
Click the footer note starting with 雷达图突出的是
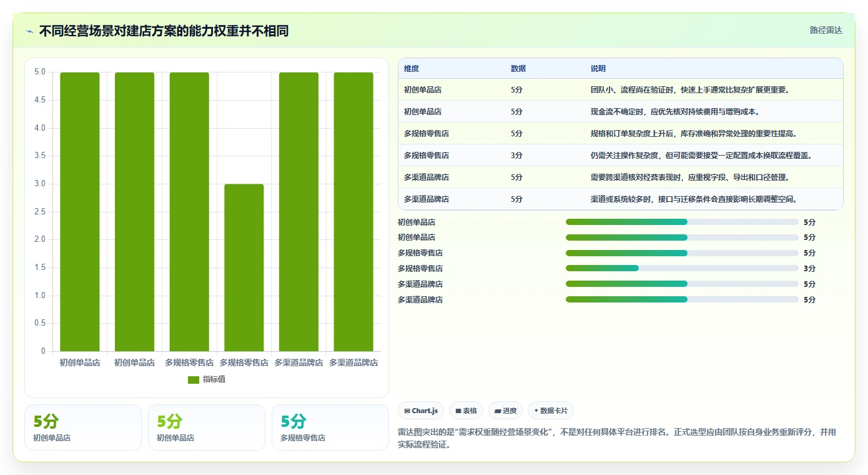click(x=617, y=439)
